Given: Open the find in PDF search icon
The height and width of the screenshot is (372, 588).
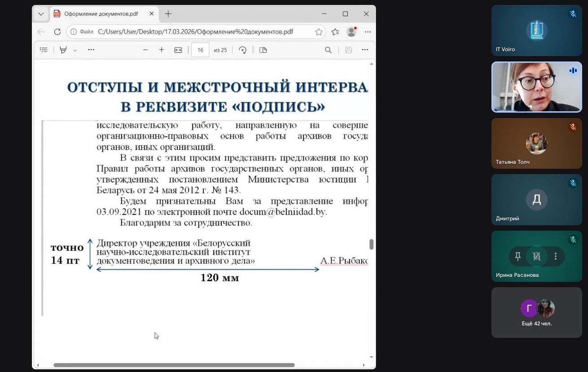Looking at the screenshot, I should point(328,50).
